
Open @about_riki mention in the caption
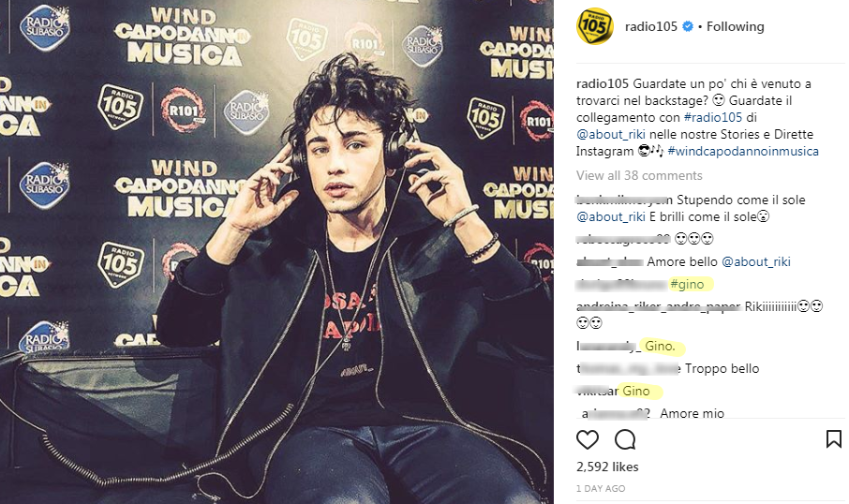coord(611,134)
